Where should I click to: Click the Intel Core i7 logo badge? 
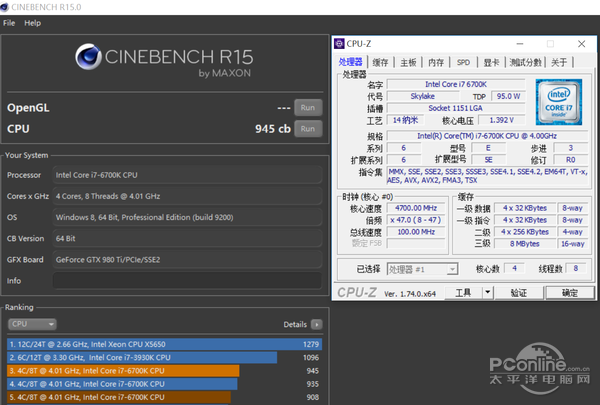[559, 102]
